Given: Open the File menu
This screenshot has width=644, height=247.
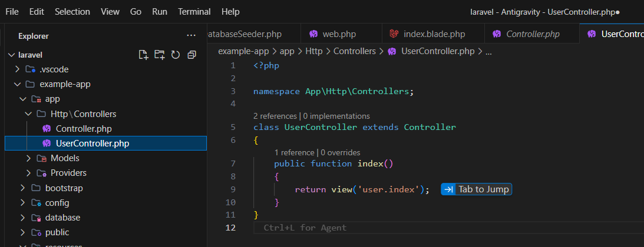Looking at the screenshot, I should pyautogui.click(x=12, y=12).
